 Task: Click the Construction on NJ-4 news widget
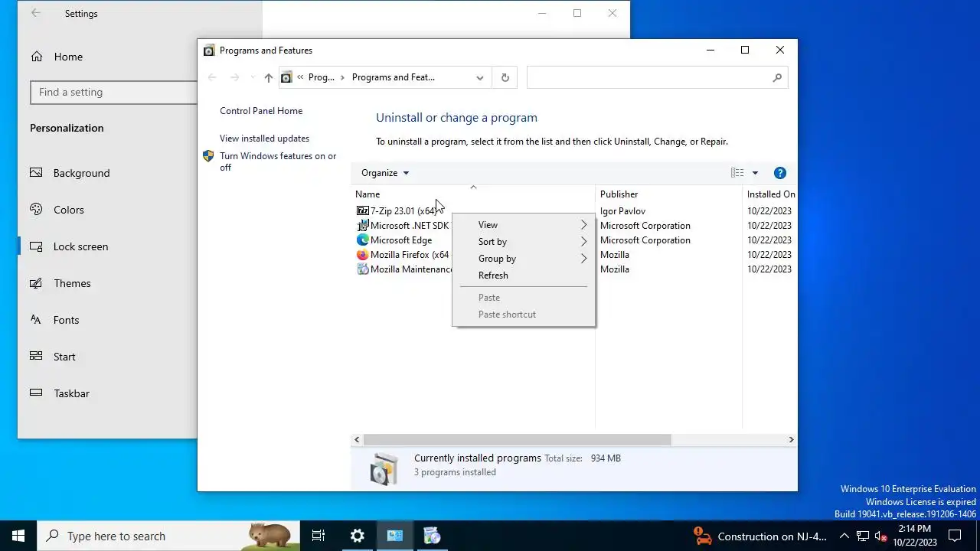pos(759,536)
